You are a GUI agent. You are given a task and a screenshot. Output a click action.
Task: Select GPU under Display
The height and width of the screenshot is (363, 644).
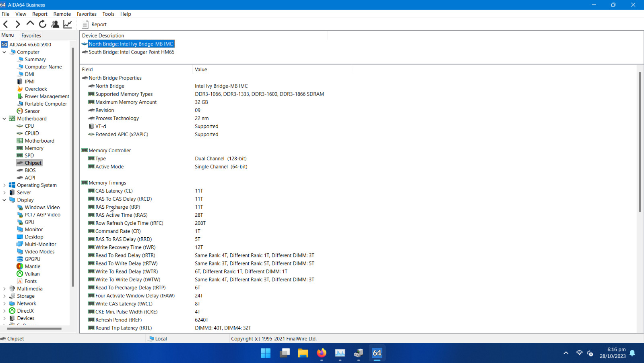pos(29,222)
